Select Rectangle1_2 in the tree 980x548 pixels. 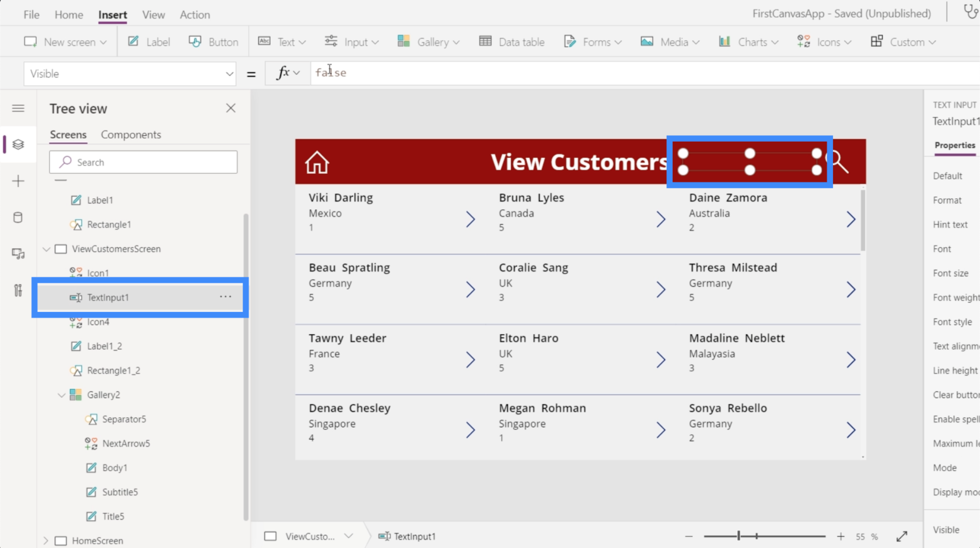coord(113,371)
